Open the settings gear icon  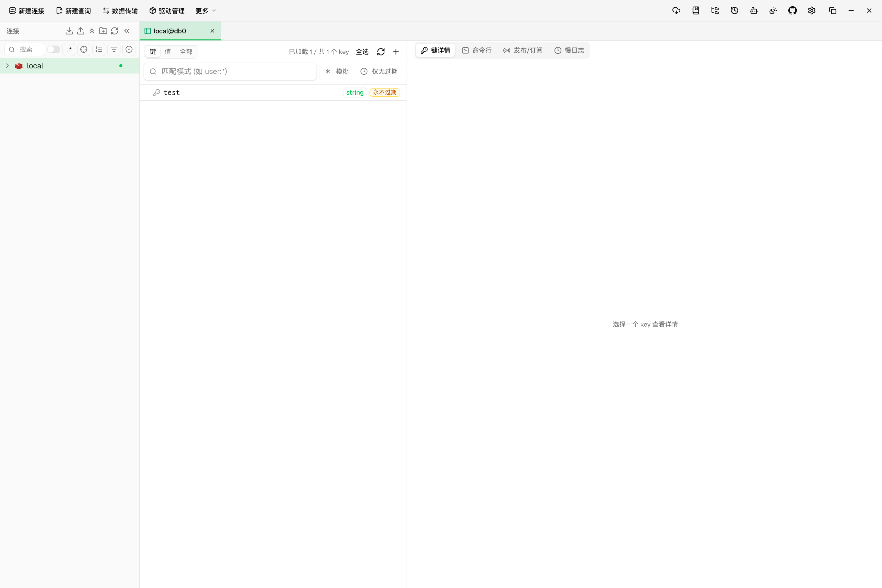point(812,11)
